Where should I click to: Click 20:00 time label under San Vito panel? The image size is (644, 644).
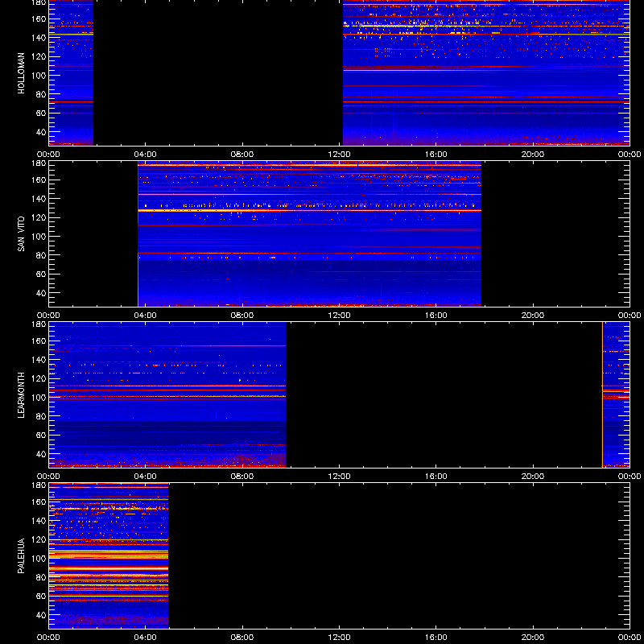coord(533,316)
